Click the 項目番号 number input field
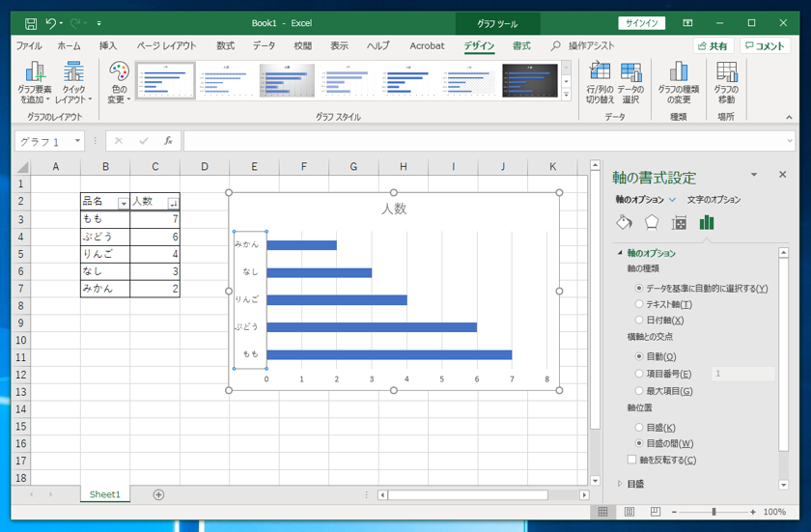 743,374
